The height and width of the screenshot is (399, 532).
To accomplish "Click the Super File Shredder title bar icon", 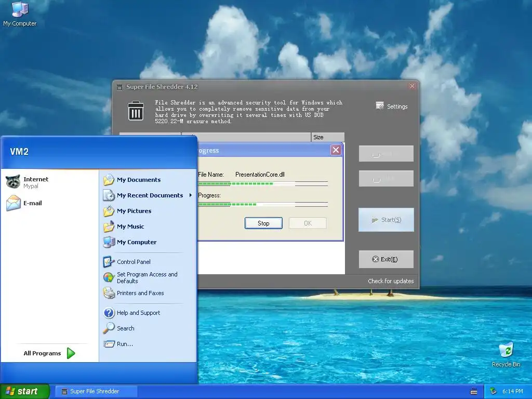I will pos(119,87).
